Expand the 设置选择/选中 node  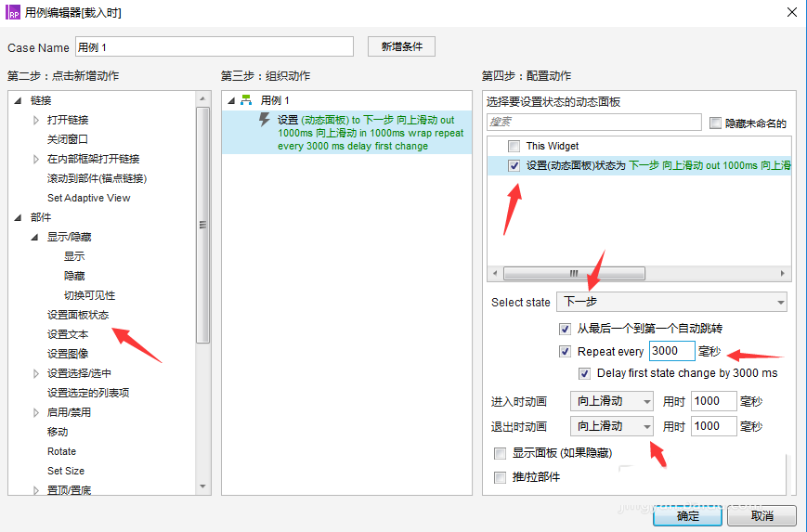coord(36,373)
